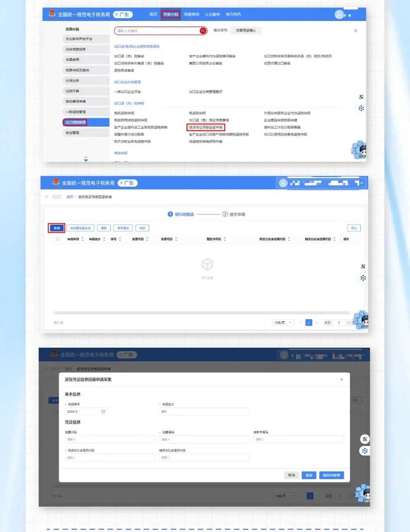Click back arrow beside 返回 in breadcrumb
Screen dimensions: 410x532
click(x=47, y=197)
